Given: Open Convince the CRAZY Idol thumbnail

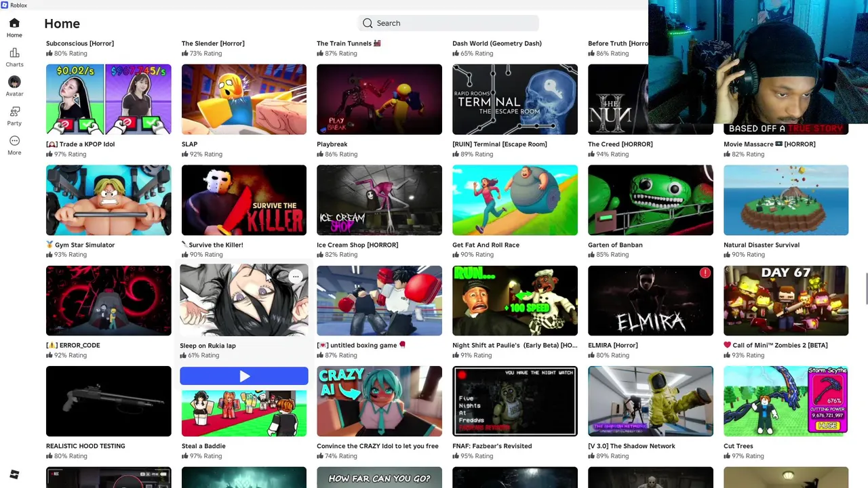Looking at the screenshot, I should click(379, 401).
